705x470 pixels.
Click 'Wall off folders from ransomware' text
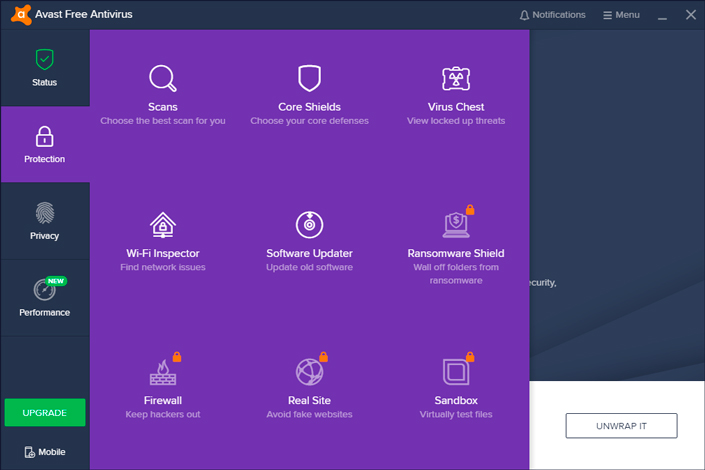[456, 273]
